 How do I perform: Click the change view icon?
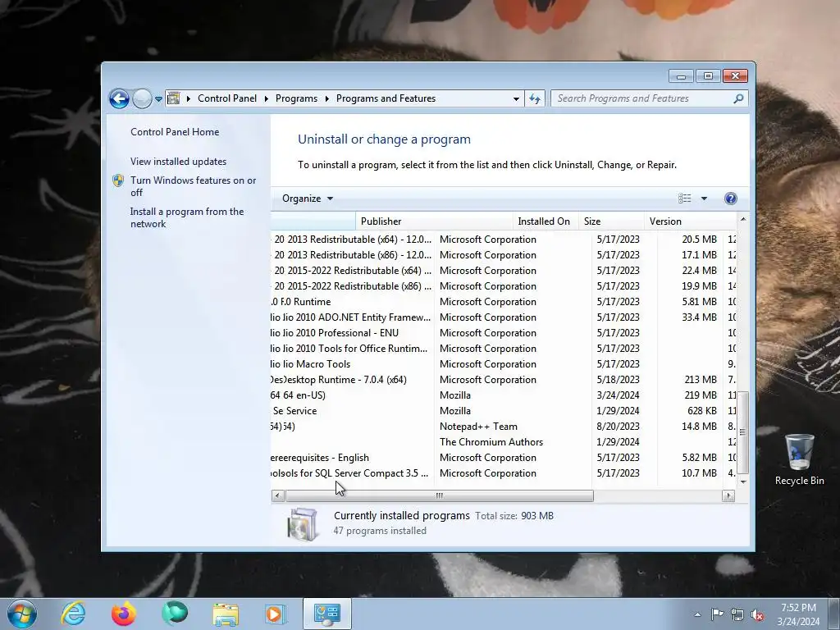click(x=685, y=199)
